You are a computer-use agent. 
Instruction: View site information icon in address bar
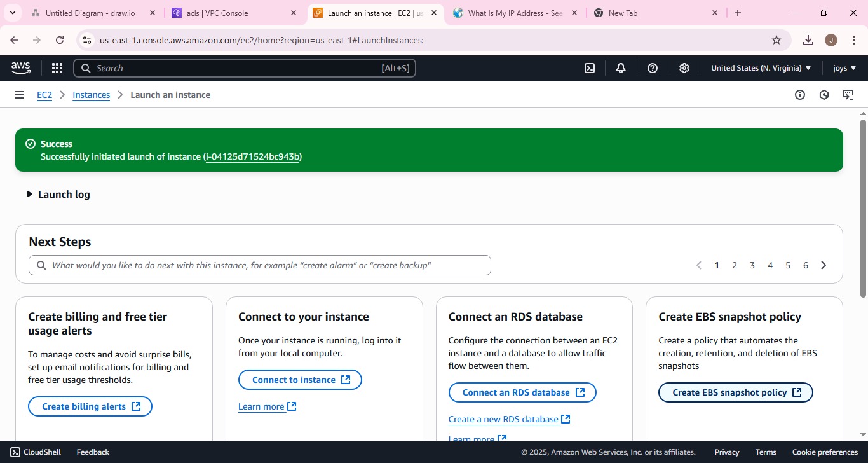(x=87, y=40)
